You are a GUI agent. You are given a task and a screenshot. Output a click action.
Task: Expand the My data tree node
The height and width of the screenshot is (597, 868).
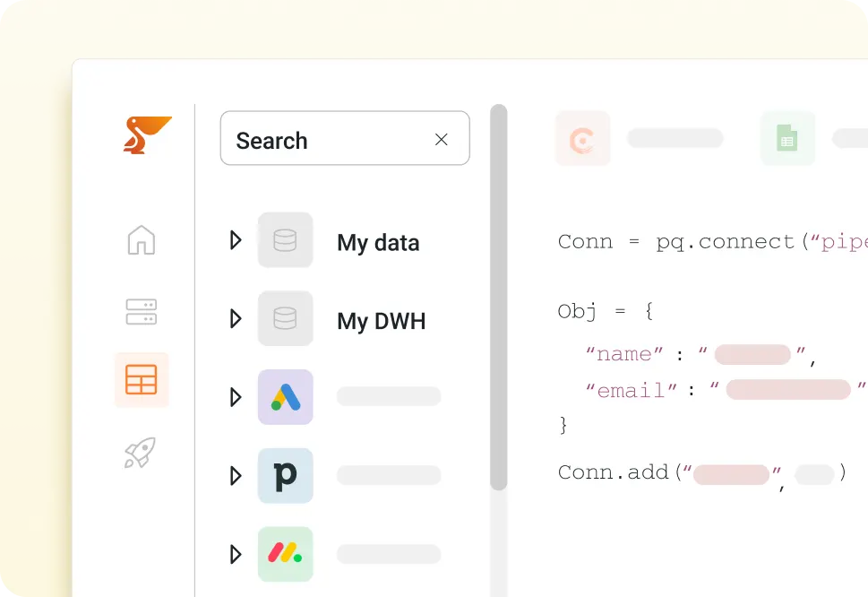(235, 239)
